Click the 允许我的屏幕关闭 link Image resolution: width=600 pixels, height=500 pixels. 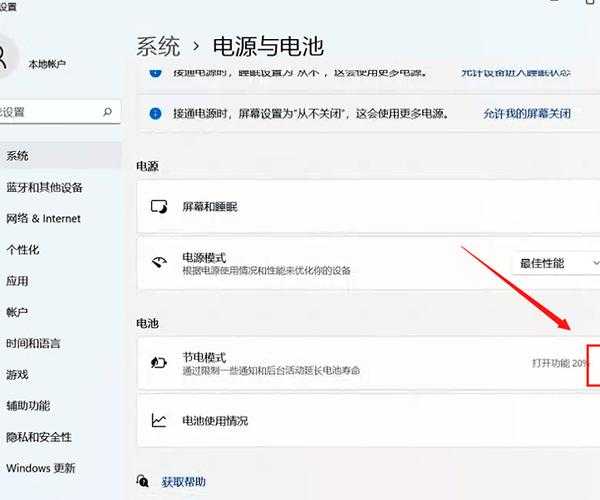[527, 114]
